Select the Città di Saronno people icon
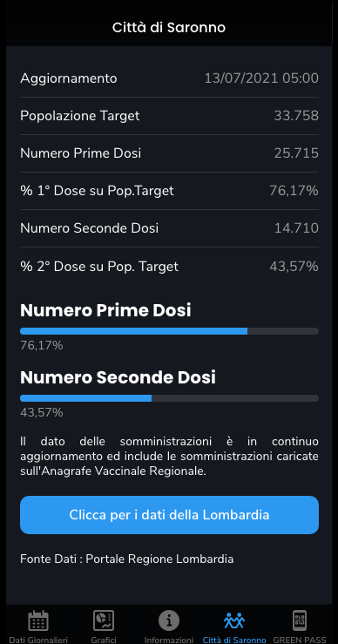Screen dimensions: 338x644 pyautogui.click(x=234, y=620)
